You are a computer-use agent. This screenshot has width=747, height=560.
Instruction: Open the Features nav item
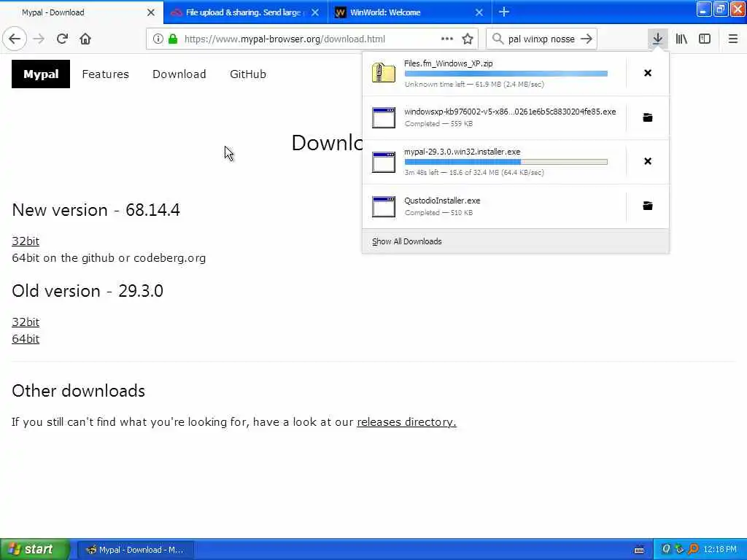tap(105, 74)
